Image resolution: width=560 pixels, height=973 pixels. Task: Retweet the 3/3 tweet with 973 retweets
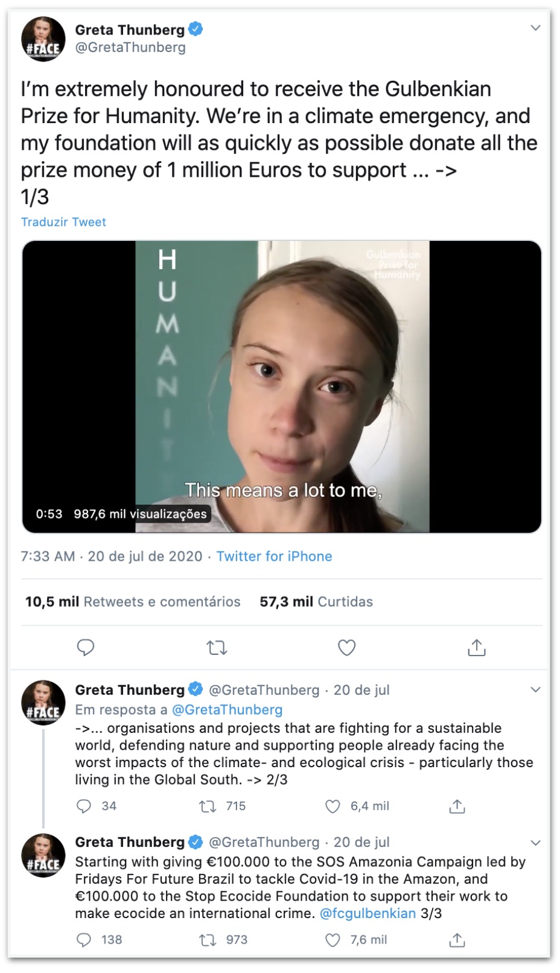pyautogui.click(x=208, y=940)
